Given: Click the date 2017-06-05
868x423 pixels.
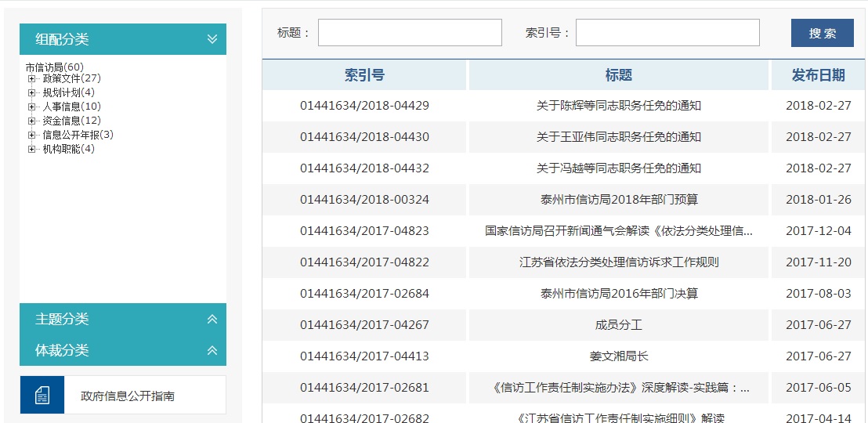Looking at the screenshot, I should click(819, 388).
